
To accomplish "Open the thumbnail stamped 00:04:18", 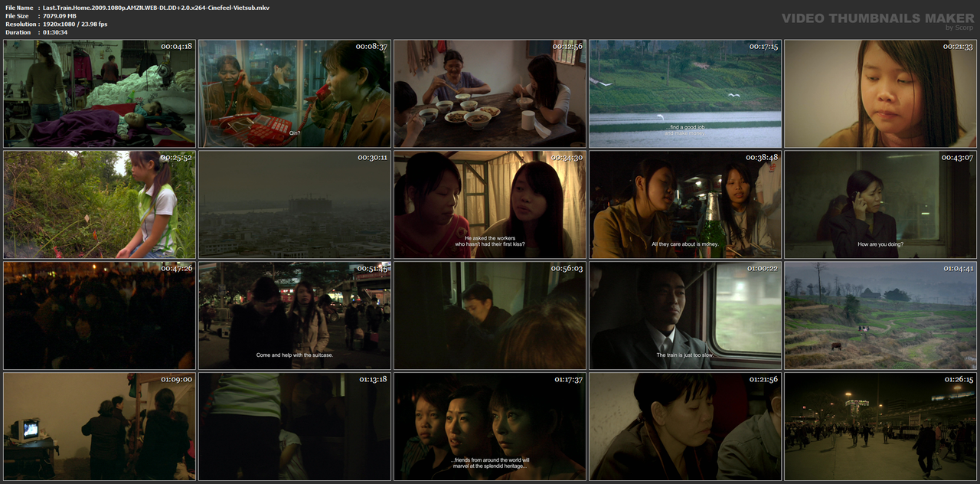I will click(100, 93).
